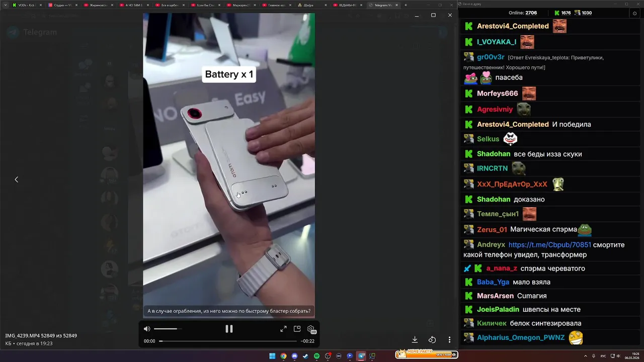Click username Selkus in chat

coord(488,139)
